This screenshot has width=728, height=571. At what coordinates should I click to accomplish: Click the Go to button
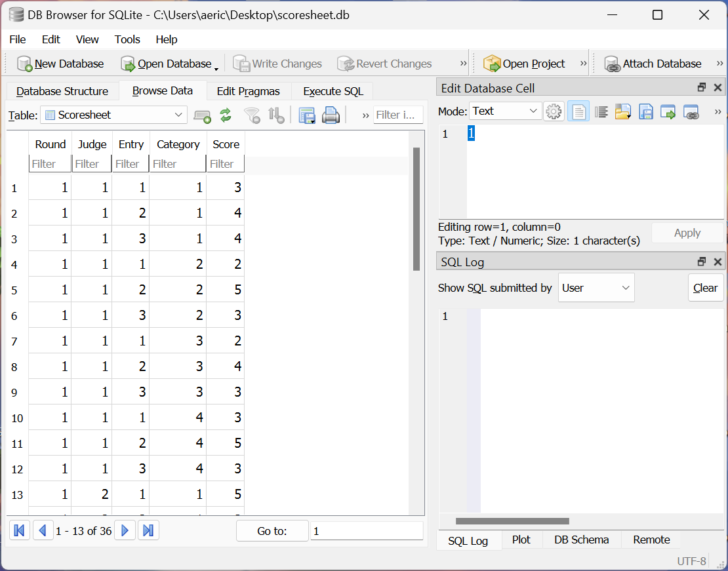[x=272, y=530]
